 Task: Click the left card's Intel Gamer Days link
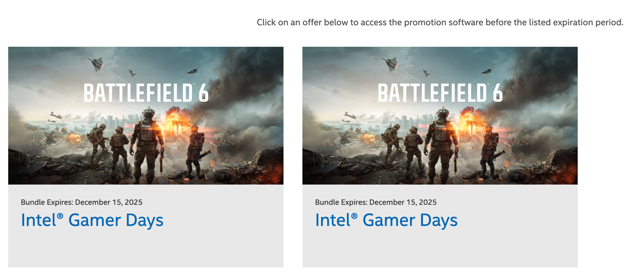tap(92, 220)
